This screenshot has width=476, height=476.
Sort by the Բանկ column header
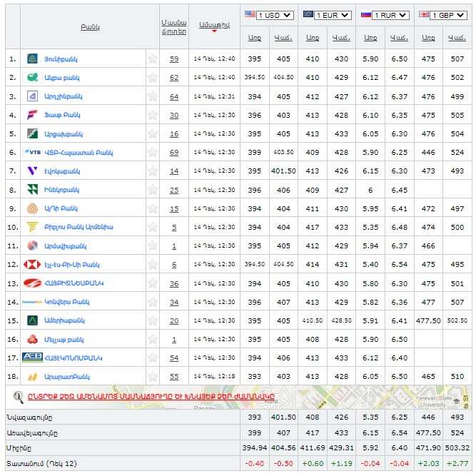tap(90, 26)
